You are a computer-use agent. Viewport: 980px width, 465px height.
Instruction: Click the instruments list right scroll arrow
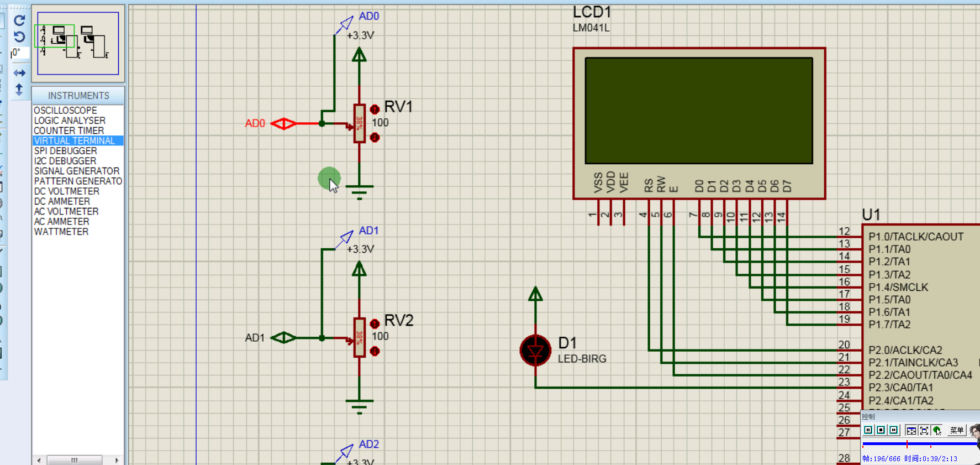117,460
